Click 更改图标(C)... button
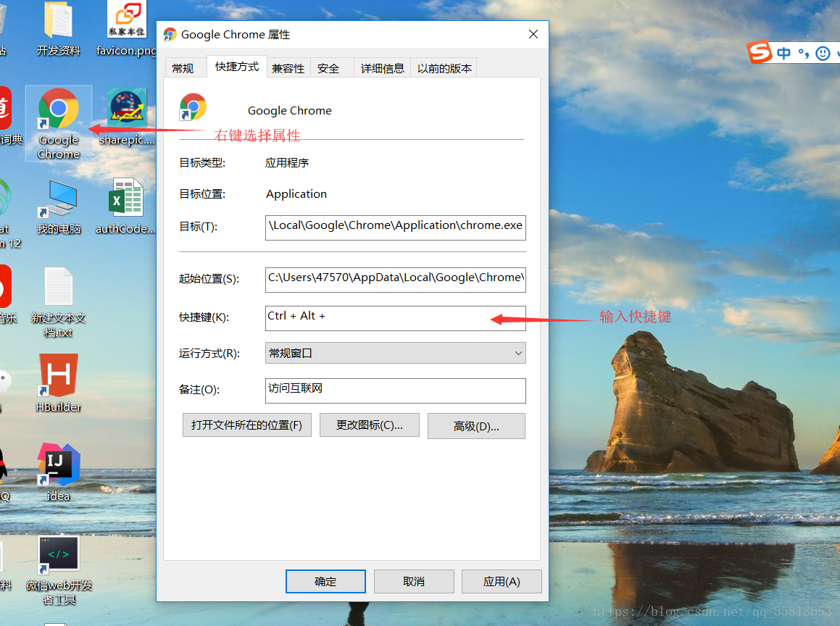 (369, 425)
